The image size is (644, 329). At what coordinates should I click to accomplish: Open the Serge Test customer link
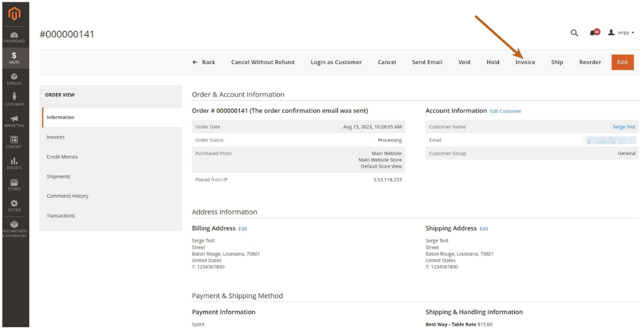tap(624, 127)
